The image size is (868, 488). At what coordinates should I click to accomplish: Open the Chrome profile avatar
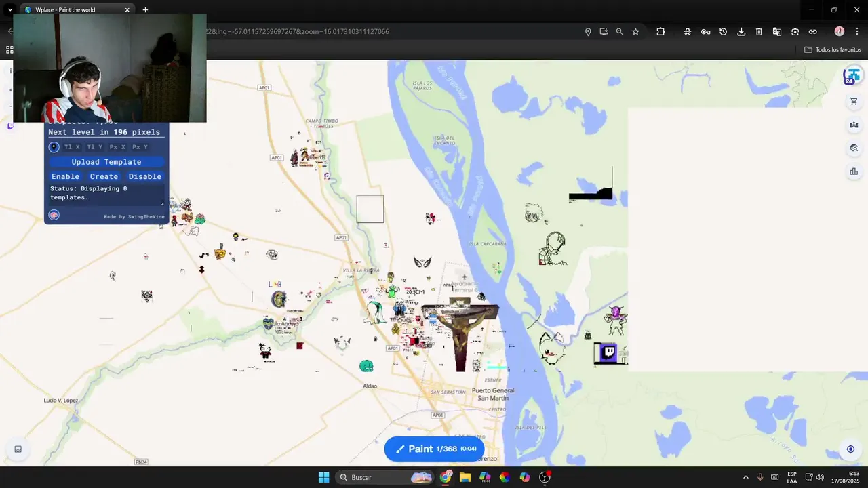[839, 31]
